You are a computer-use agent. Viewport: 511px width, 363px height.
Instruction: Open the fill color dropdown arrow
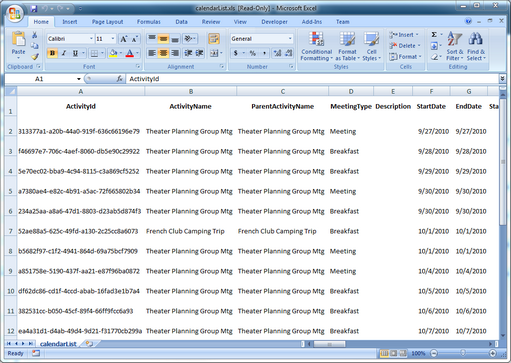[121, 53]
